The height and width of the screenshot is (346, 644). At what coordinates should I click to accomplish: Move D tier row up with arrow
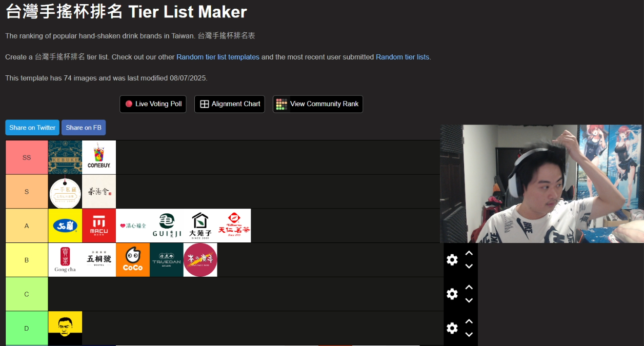[x=469, y=321]
